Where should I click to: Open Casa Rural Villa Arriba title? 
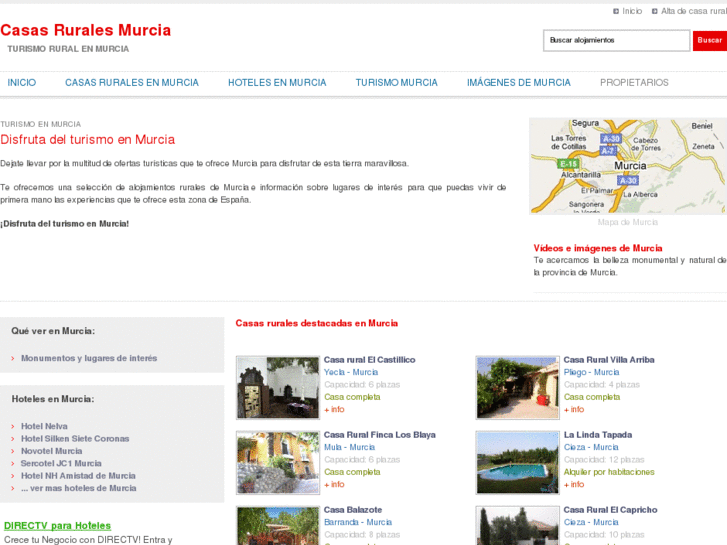tap(609, 360)
